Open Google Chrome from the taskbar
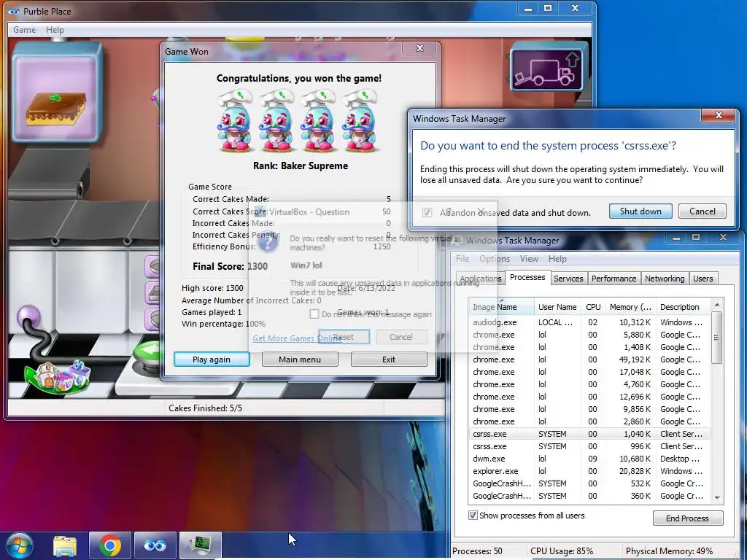The image size is (747, 560). tap(110, 545)
